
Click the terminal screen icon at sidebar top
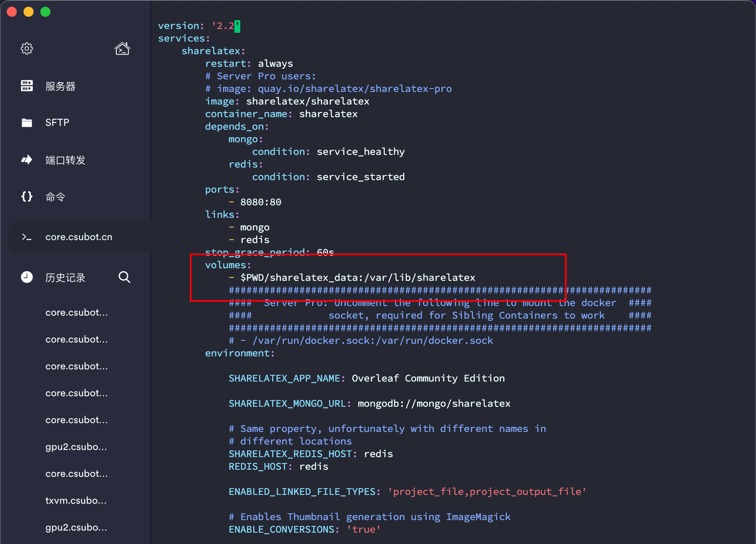[x=122, y=48]
